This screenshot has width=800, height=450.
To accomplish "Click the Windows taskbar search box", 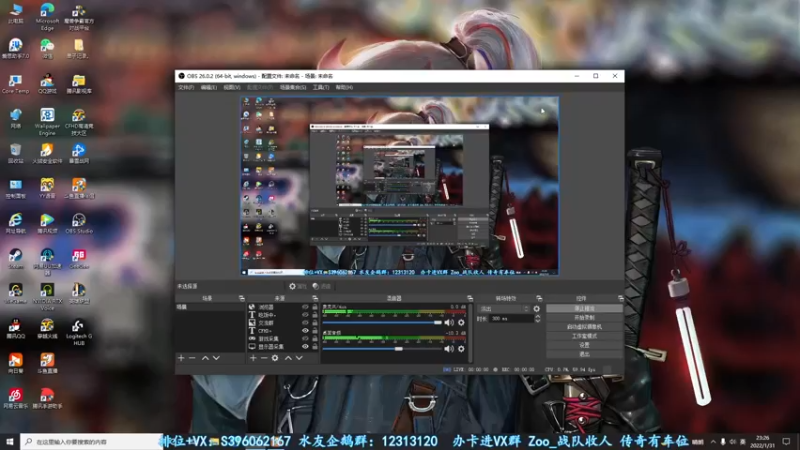I will pyautogui.click(x=92, y=442).
